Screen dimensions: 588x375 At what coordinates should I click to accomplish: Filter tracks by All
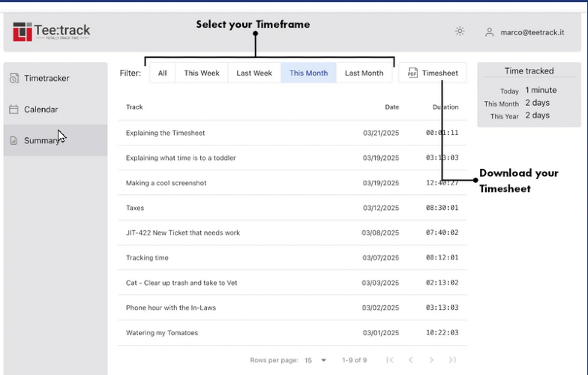(162, 73)
